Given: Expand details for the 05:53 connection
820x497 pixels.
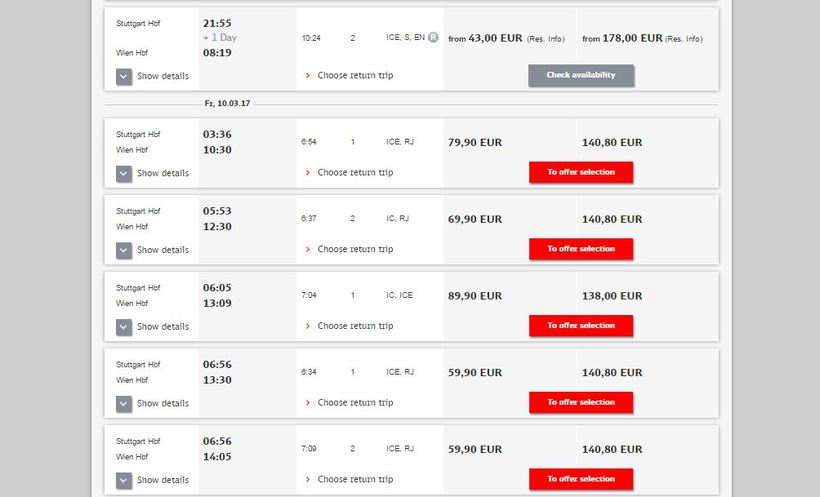Looking at the screenshot, I should 124,250.
